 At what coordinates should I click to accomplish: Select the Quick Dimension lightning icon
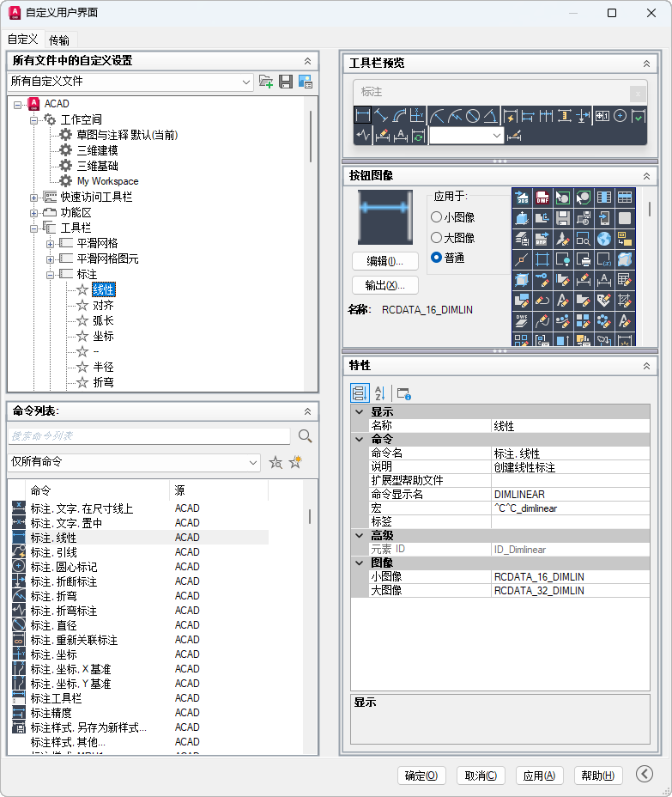(x=510, y=116)
